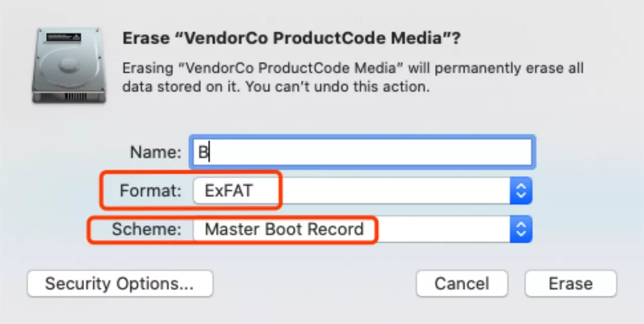Click the "Scheme:" label
644x324 pixels.
click(x=146, y=229)
